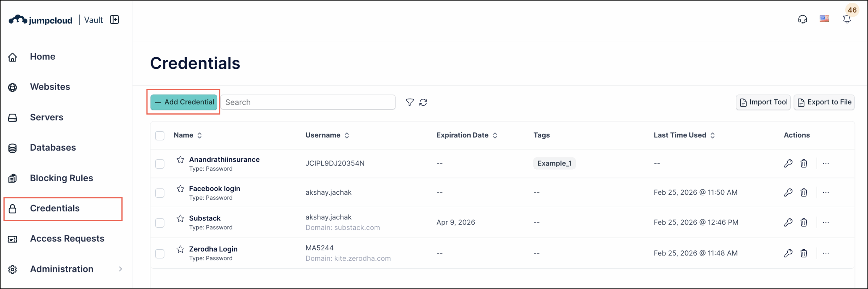The height and width of the screenshot is (289, 868).
Task: Star the Anandrathiinsurance credential
Action: [x=180, y=159]
